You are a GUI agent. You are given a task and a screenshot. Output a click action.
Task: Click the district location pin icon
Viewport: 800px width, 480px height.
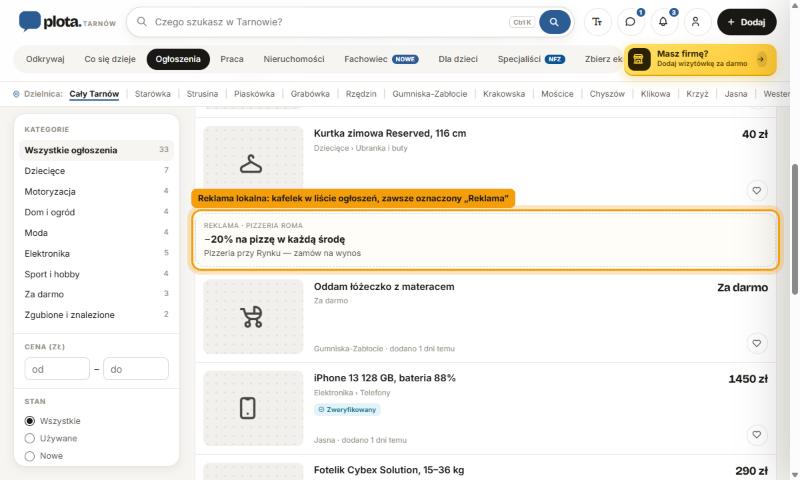[x=16, y=94]
